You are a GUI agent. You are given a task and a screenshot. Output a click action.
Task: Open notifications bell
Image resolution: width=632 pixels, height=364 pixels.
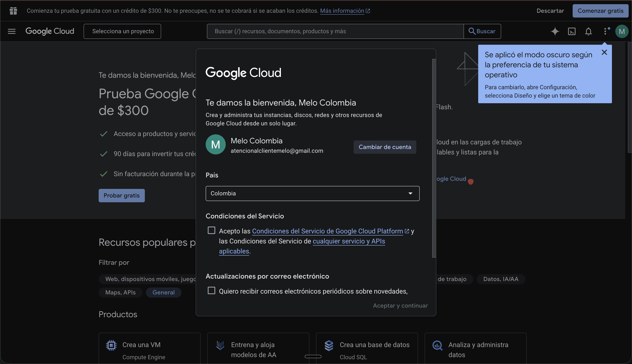pos(588,31)
